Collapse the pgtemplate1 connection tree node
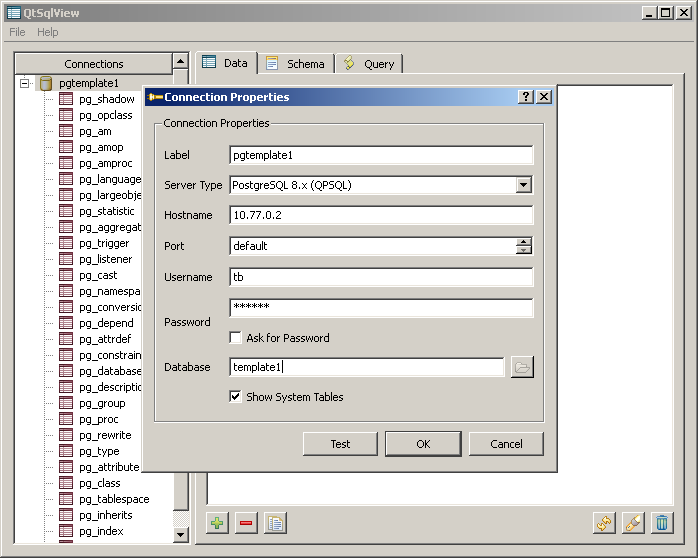The height and width of the screenshot is (558, 698). click(25, 84)
